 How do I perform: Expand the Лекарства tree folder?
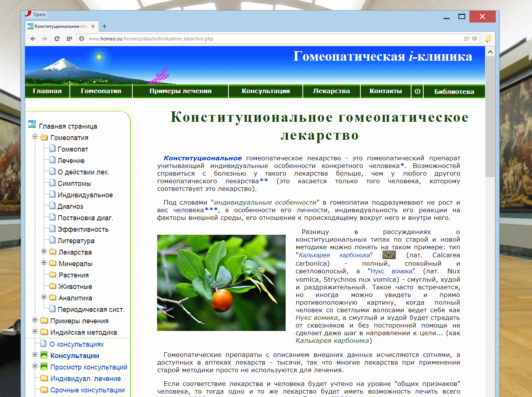[x=44, y=251]
